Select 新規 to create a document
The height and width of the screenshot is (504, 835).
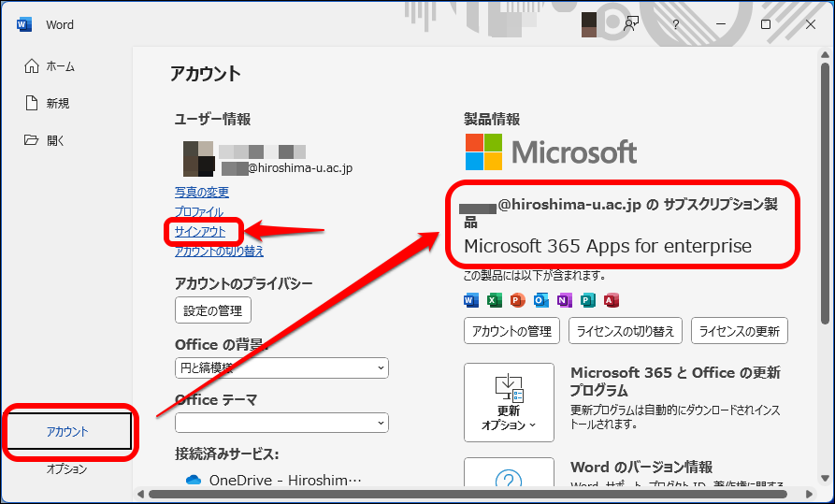click(x=48, y=104)
